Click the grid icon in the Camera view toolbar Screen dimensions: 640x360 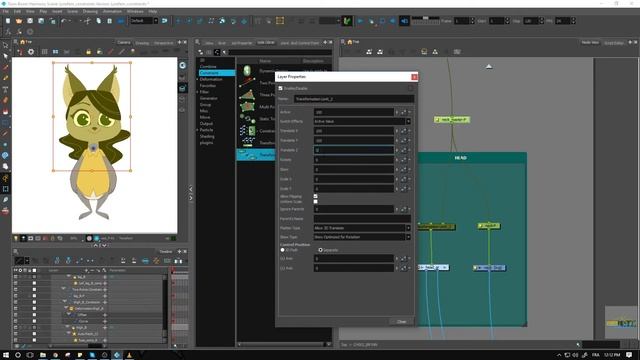44,52
